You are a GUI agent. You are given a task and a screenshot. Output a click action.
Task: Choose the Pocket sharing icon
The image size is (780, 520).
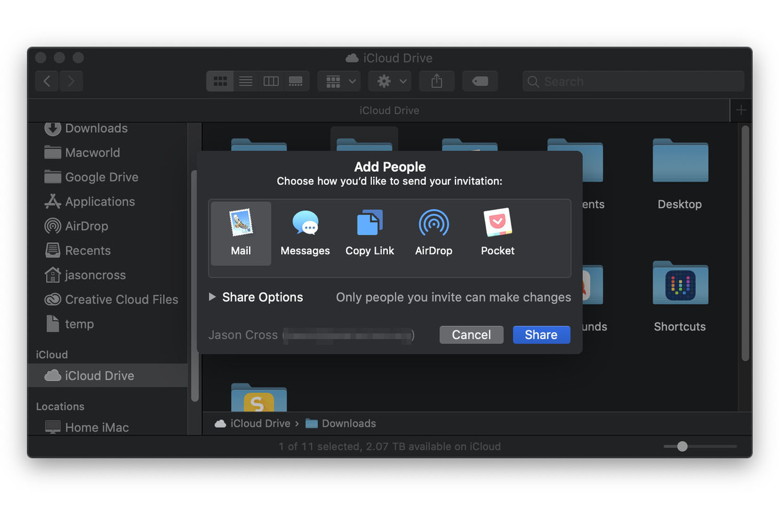tap(497, 233)
